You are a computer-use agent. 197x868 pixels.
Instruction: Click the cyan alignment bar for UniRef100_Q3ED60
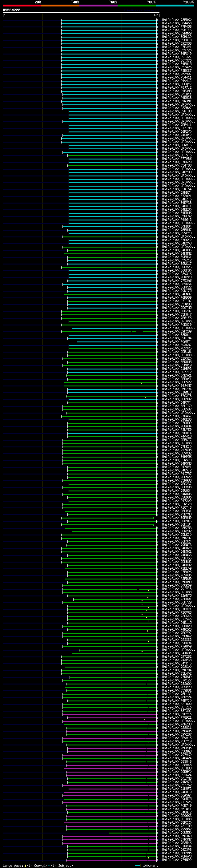click(110, 20)
